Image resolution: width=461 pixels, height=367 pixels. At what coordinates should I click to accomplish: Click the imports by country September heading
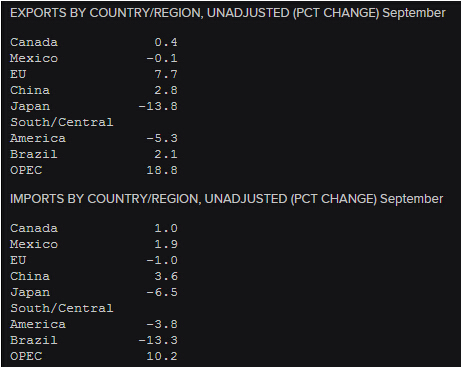[x=227, y=199]
